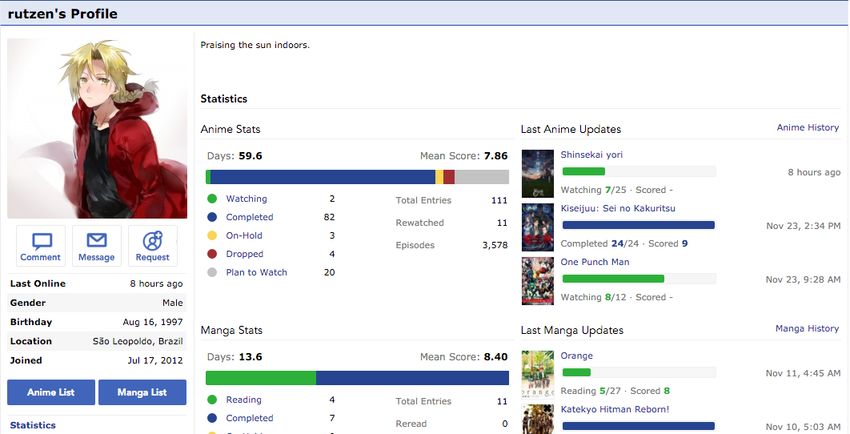Click the Katekyo Hitman Reborn cover thumbnail
The height and width of the screenshot is (434, 850).
(538, 419)
